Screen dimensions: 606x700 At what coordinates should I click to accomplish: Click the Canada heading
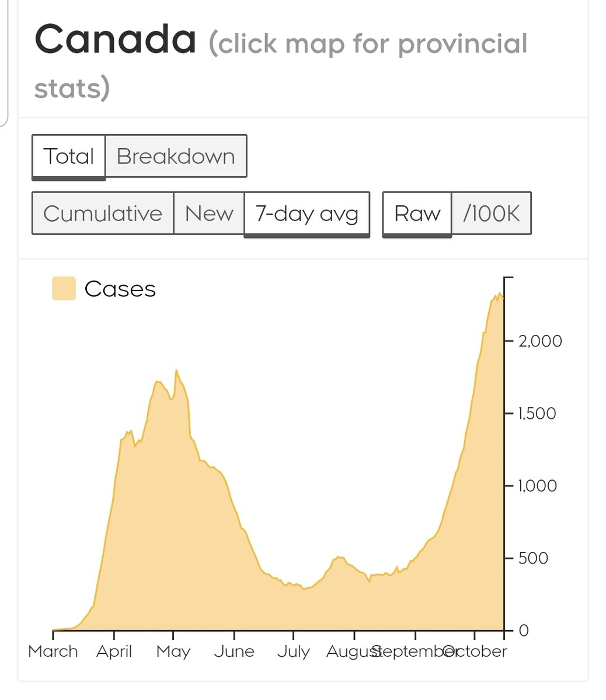point(116,40)
